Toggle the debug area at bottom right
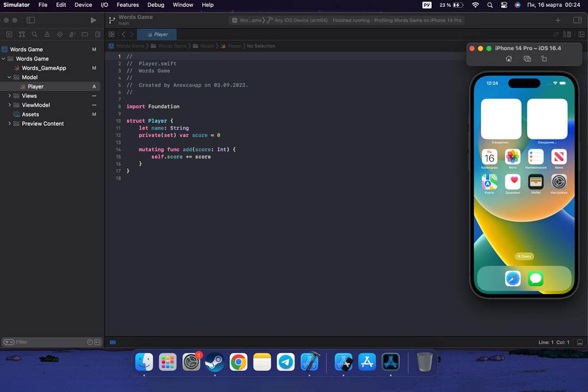Image resolution: width=588 pixels, height=392 pixels. pyautogui.click(x=580, y=342)
